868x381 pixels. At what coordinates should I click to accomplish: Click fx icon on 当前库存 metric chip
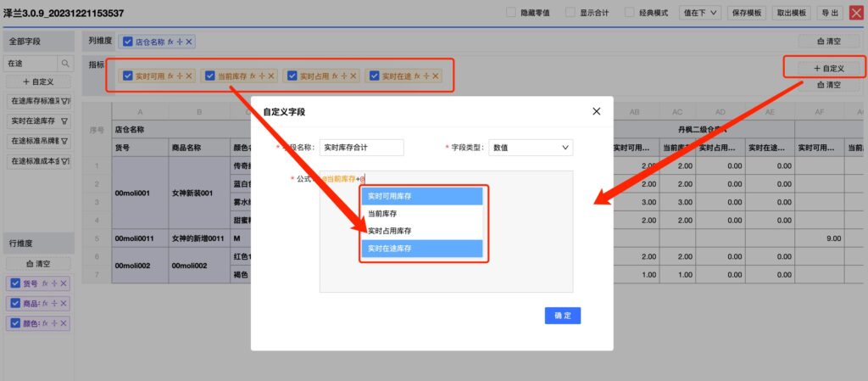click(x=253, y=76)
